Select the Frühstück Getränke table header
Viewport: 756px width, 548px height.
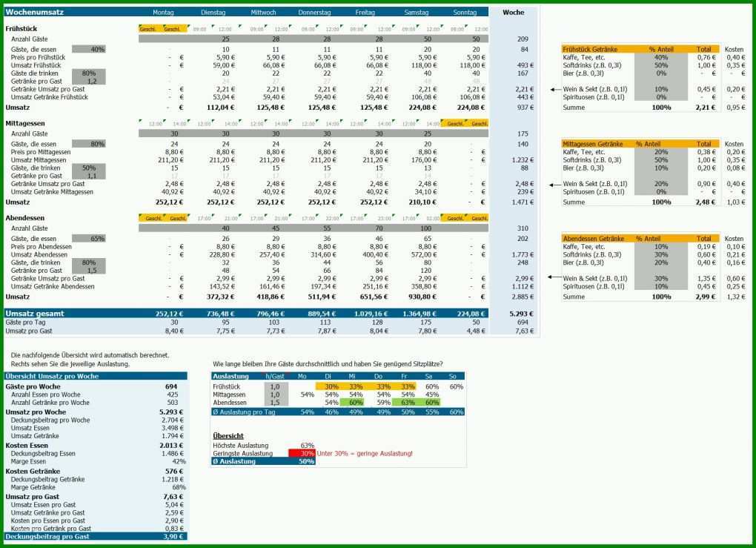[x=590, y=49]
